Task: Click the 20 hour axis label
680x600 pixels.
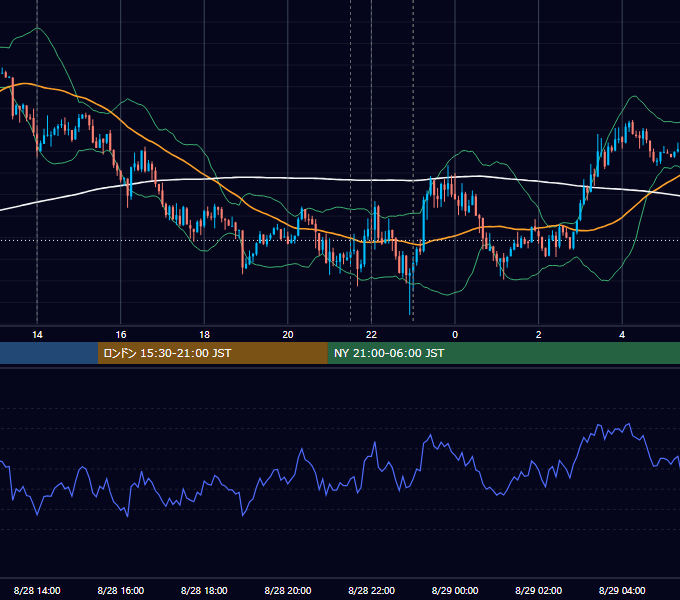Action: [x=288, y=335]
